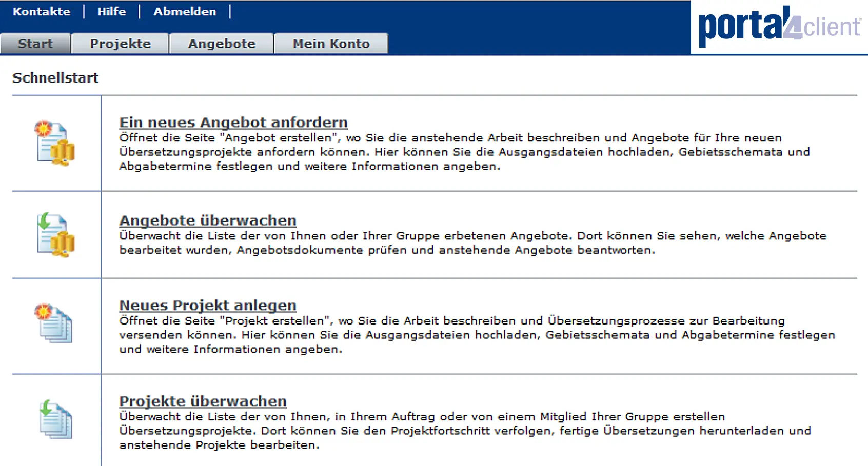Click the Schnellstart heading
This screenshot has height=466, width=868.
pyautogui.click(x=55, y=78)
